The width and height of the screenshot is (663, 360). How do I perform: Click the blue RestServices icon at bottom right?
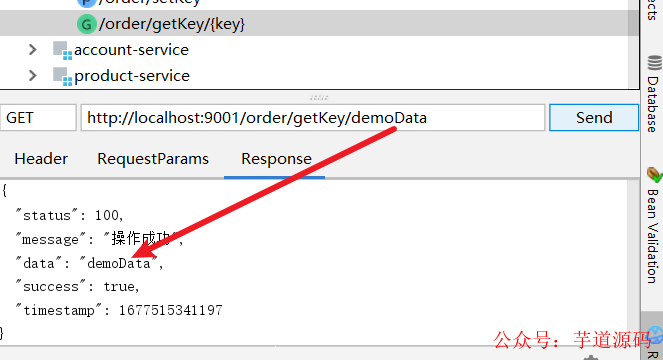[x=655, y=335]
